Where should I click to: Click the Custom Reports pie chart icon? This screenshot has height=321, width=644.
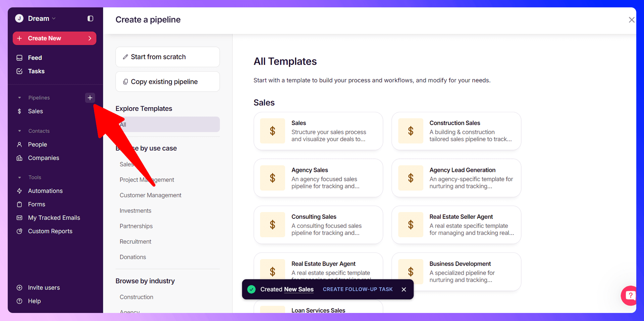[19, 231]
